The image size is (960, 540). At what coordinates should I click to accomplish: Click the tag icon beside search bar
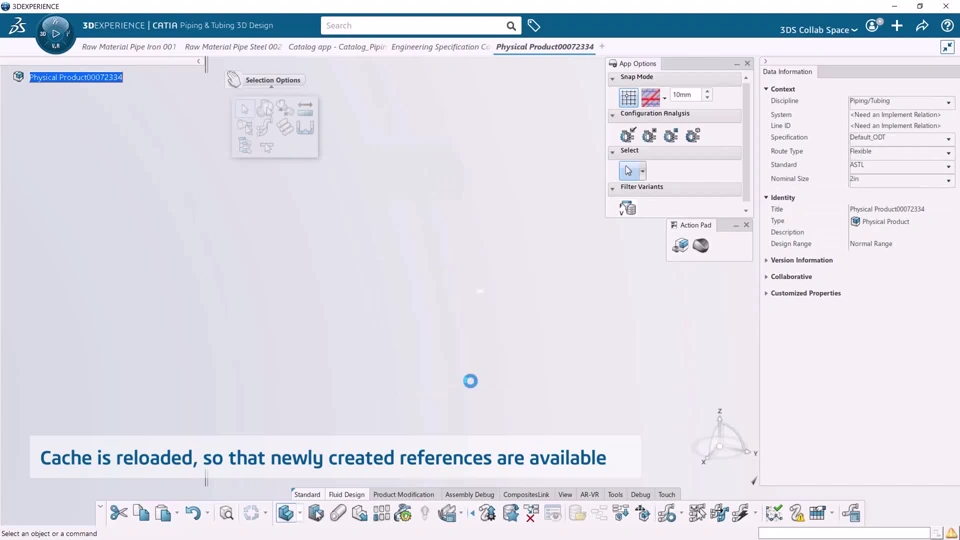(534, 26)
